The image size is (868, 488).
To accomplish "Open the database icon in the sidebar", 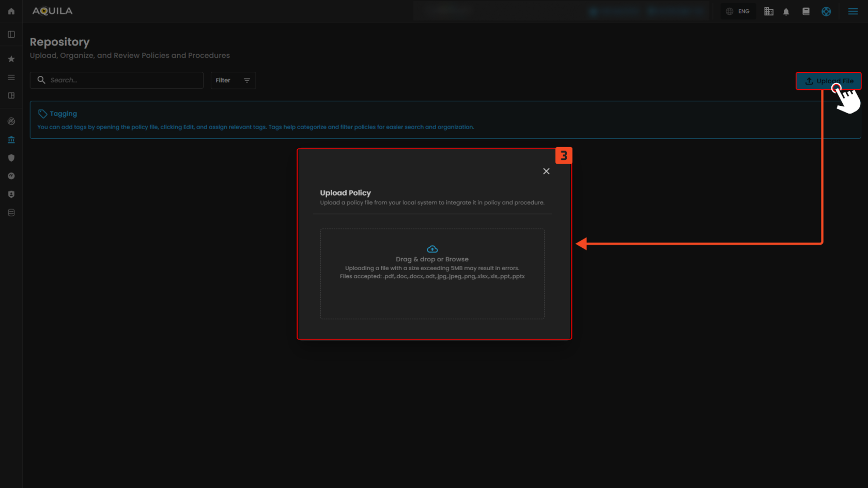I will click(11, 213).
